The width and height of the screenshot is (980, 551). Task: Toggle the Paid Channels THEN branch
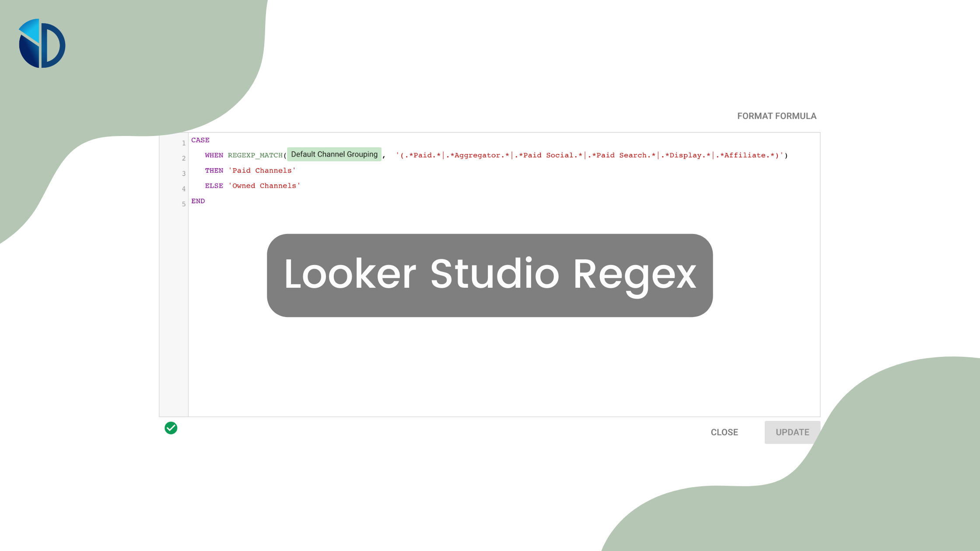click(x=250, y=170)
